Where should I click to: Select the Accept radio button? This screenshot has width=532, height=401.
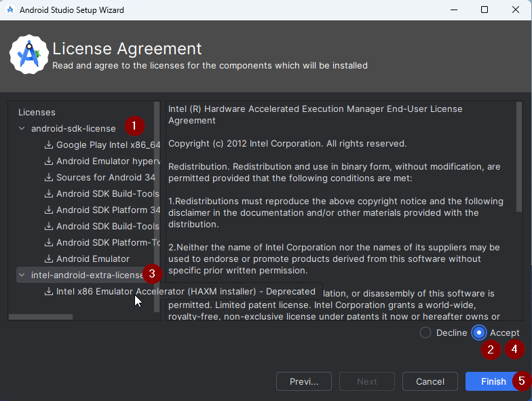[479, 332]
